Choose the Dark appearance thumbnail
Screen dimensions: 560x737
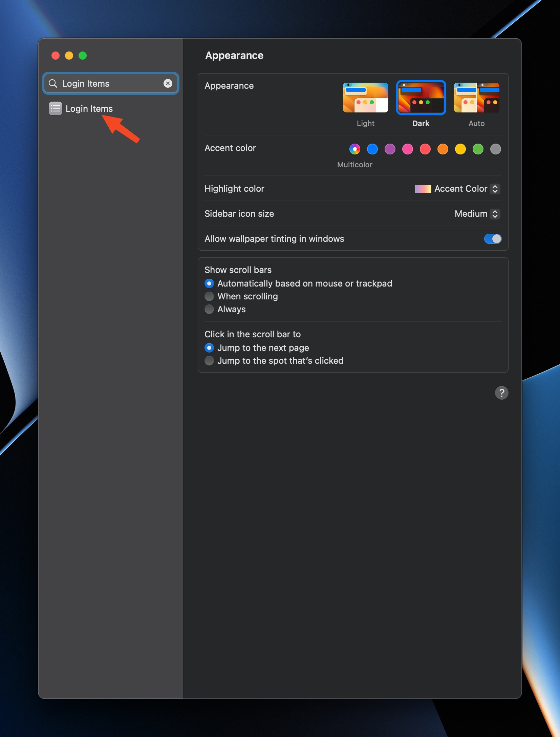[421, 98]
